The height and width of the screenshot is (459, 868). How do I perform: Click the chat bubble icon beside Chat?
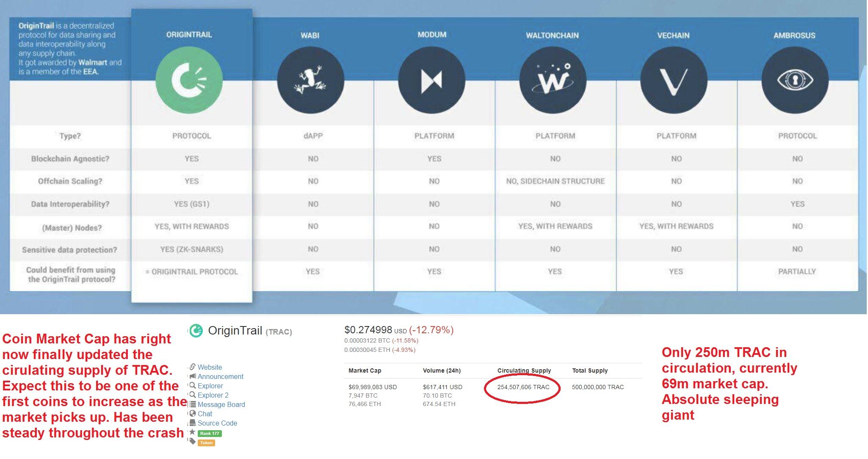(x=193, y=413)
